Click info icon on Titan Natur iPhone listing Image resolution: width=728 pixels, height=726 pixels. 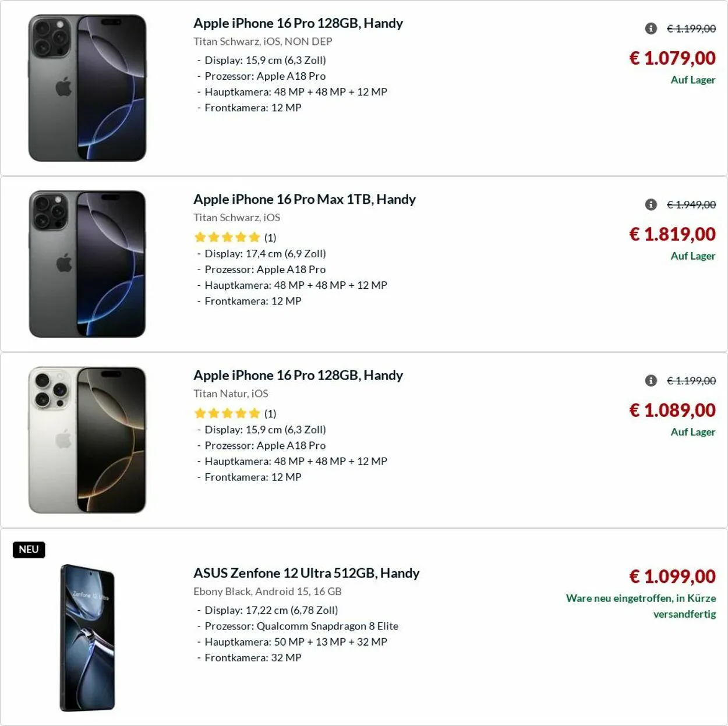coord(651,381)
